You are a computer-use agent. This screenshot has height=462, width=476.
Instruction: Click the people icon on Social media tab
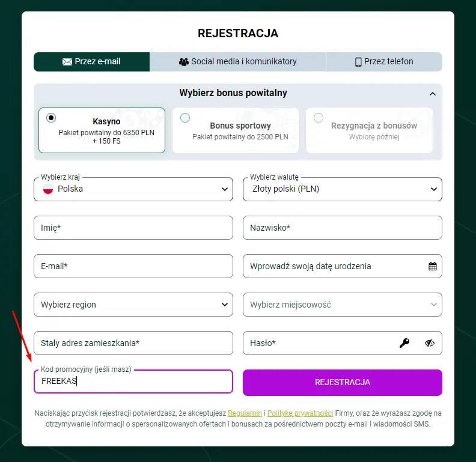[184, 62]
